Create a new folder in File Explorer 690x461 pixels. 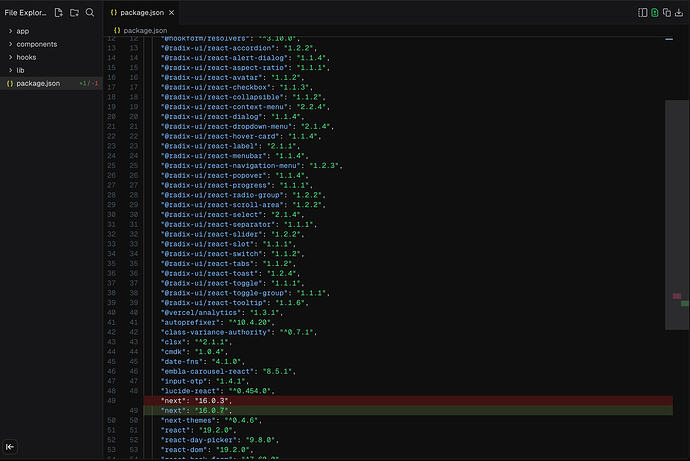point(74,13)
